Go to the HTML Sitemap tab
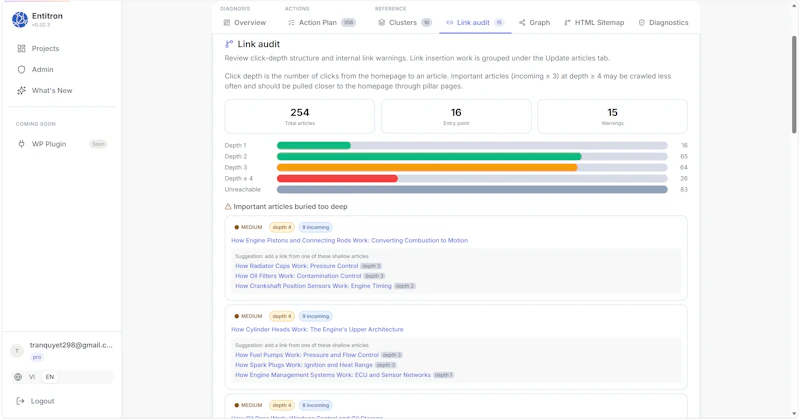The image size is (800, 420). tap(594, 22)
